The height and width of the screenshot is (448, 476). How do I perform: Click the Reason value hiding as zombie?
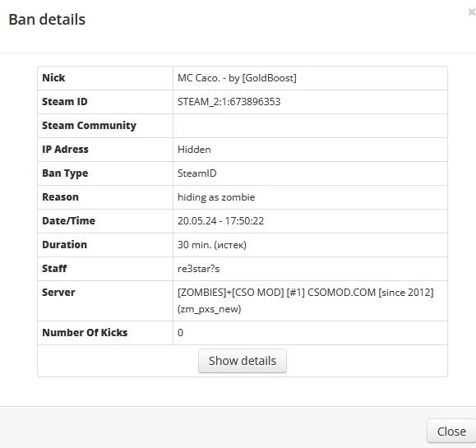(x=216, y=197)
